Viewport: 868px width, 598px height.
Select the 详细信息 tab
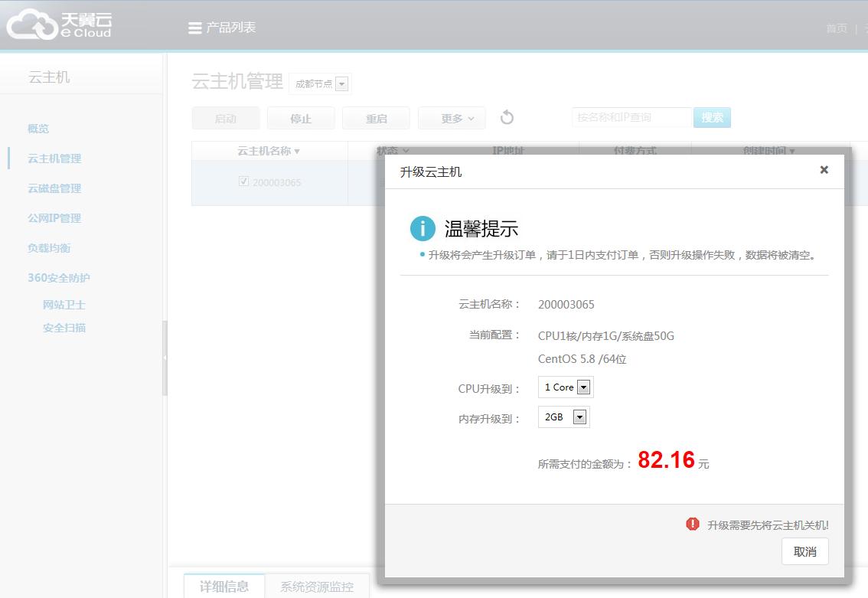point(224,587)
